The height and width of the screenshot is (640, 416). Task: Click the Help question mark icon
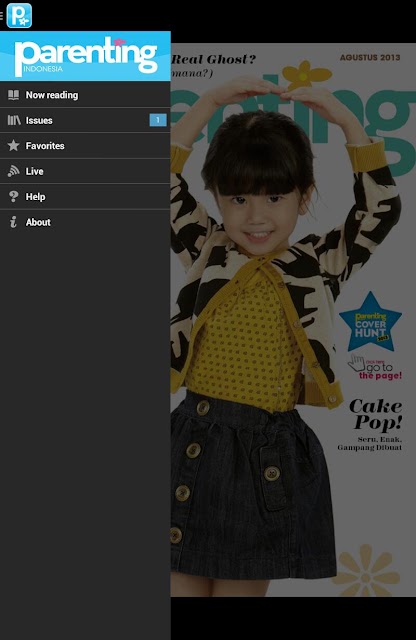(x=13, y=196)
